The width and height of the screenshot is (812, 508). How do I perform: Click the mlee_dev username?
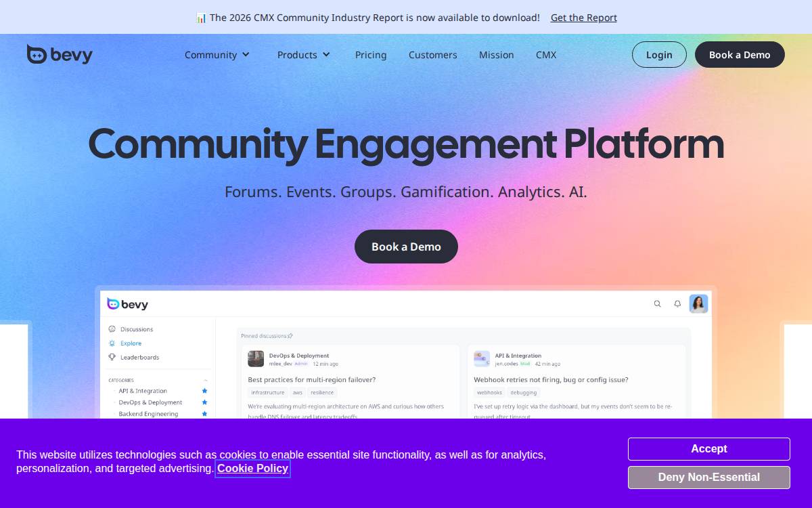coord(281,364)
